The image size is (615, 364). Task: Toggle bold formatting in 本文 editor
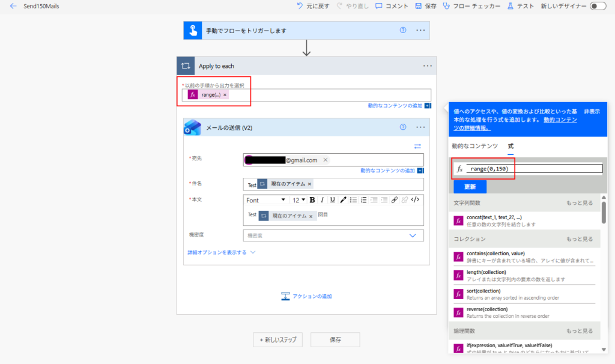point(312,200)
